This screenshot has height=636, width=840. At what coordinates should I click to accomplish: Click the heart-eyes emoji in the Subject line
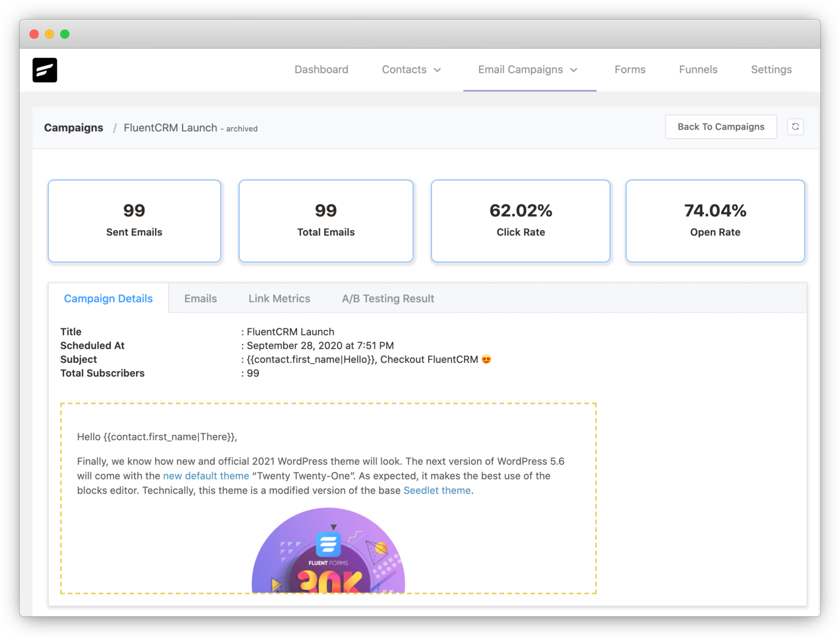pyautogui.click(x=486, y=359)
